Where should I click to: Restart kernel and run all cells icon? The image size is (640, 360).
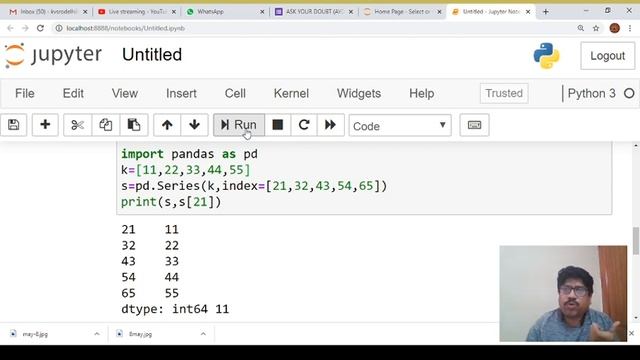330,125
